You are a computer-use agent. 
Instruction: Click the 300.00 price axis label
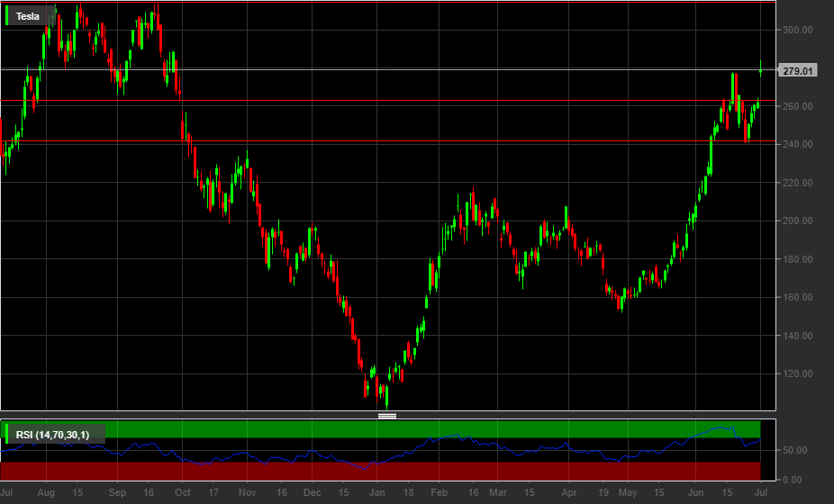coord(797,31)
